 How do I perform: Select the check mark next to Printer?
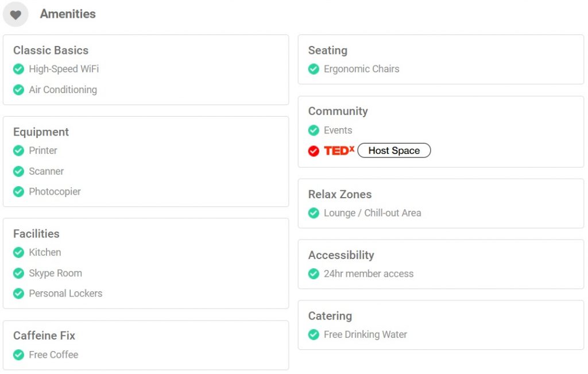point(18,151)
